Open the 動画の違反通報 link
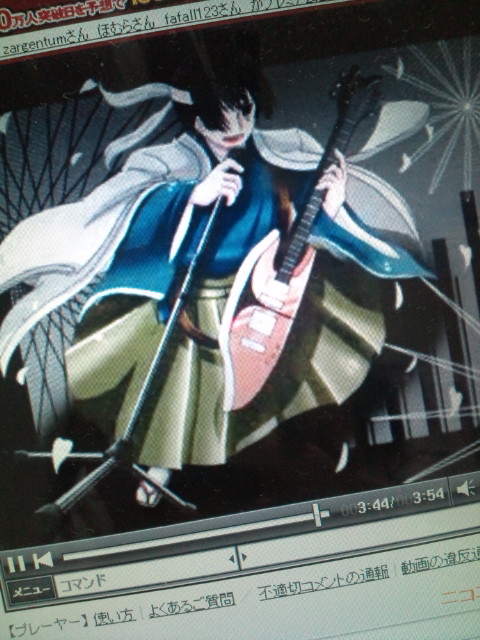 (x=440, y=562)
